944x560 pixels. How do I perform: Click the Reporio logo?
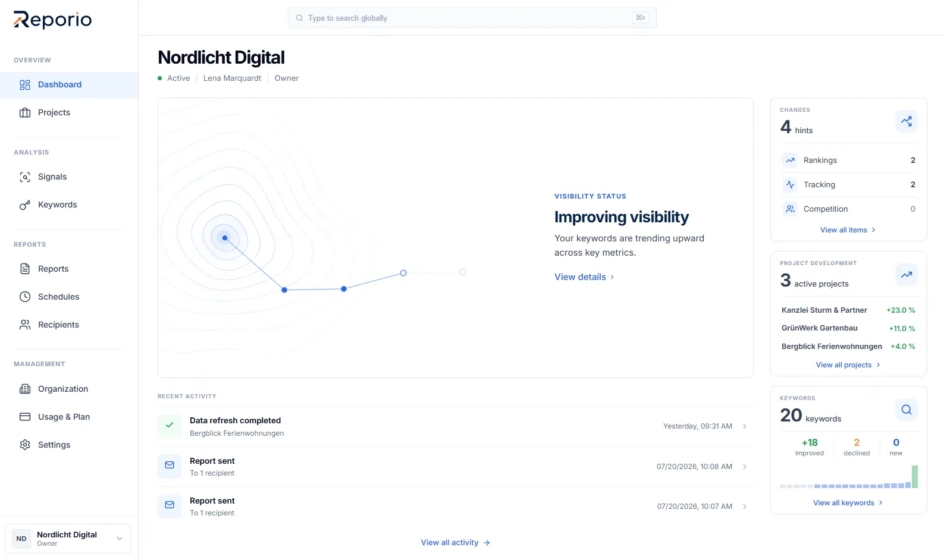[x=52, y=20]
